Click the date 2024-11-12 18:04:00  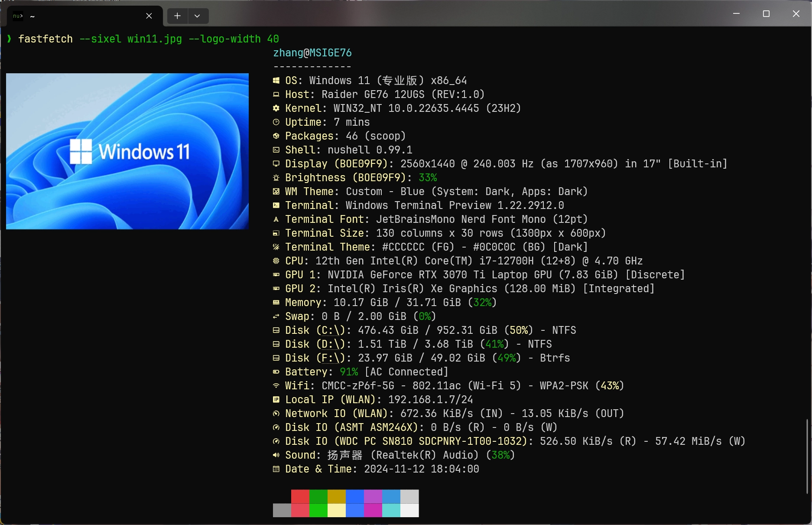(422, 469)
